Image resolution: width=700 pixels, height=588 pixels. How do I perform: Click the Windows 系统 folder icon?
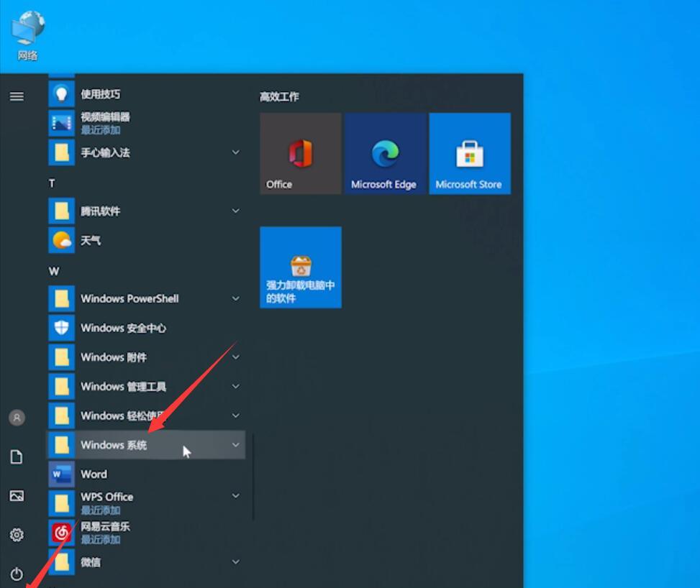pyautogui.click(x=62, y=445)
